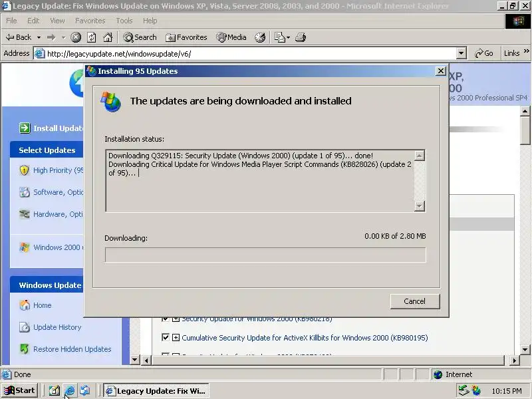Click the Legacy Update taskbar button
The height and width of the screenshot is (399, 532).
156,391
